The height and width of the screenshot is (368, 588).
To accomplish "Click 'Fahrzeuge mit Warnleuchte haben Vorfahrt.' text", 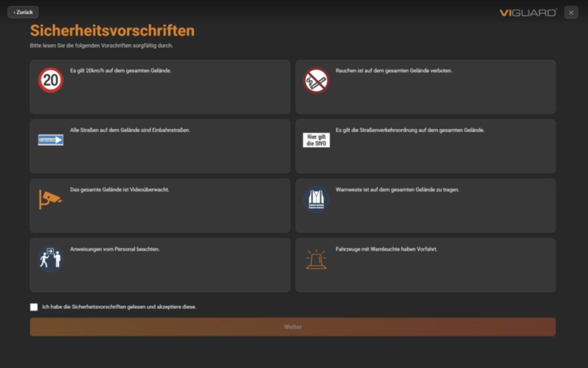I will tap(386, 249).
